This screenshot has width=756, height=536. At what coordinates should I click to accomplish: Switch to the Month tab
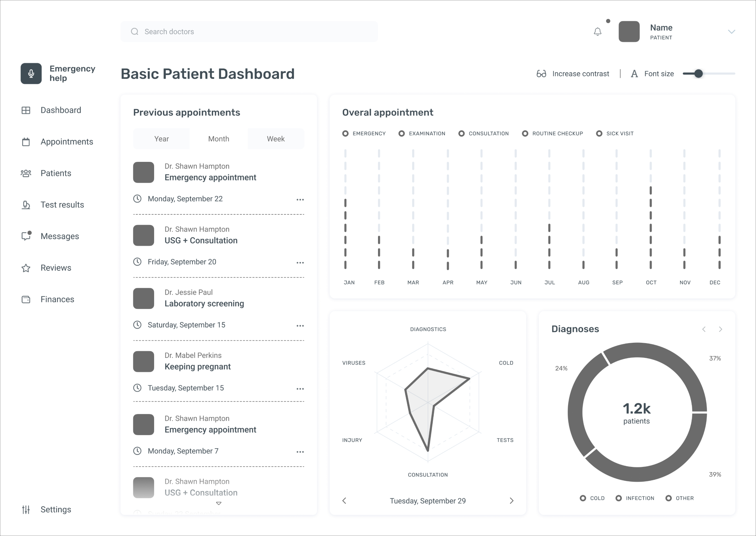point(219,139)
